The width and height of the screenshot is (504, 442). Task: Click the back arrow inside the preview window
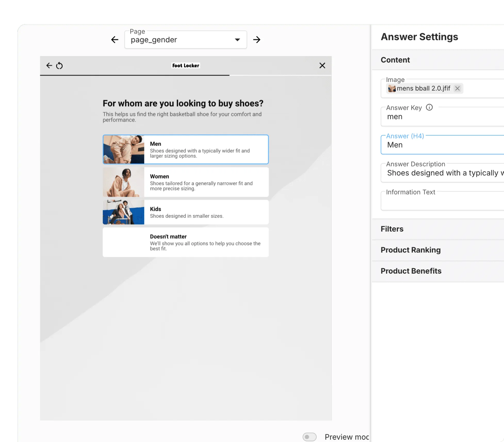[49, 66]
